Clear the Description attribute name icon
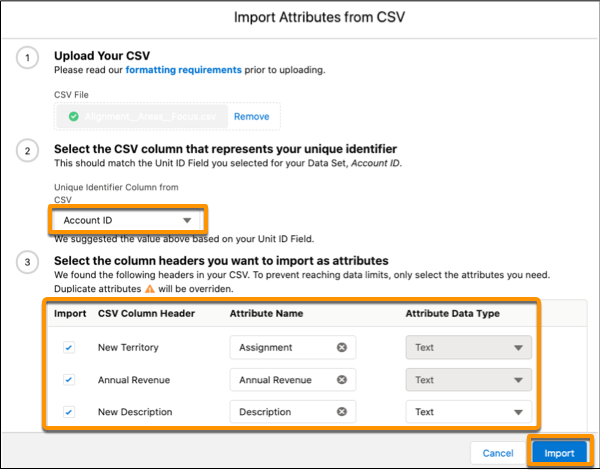600x470 pixels. tap(342, 411)
